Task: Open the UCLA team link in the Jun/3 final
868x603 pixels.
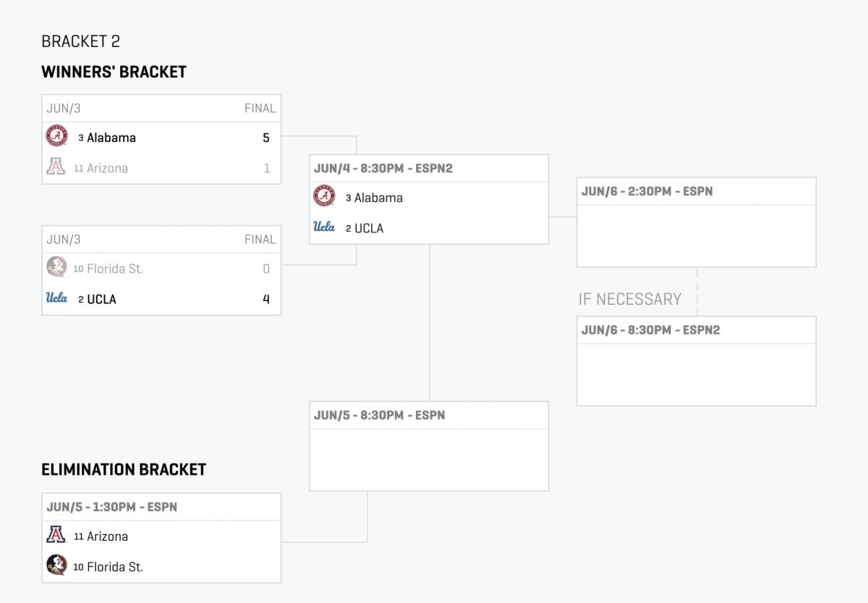Action: click(101, 299)
